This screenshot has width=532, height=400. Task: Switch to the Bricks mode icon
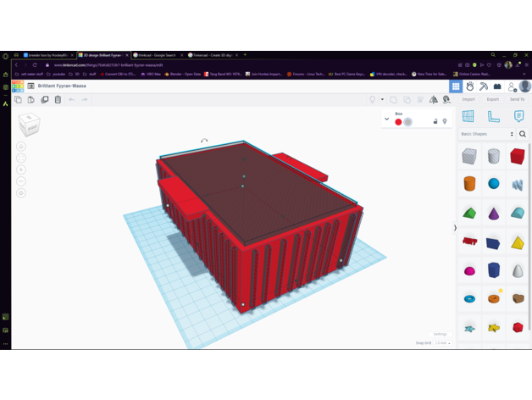(x=497, y=86)
